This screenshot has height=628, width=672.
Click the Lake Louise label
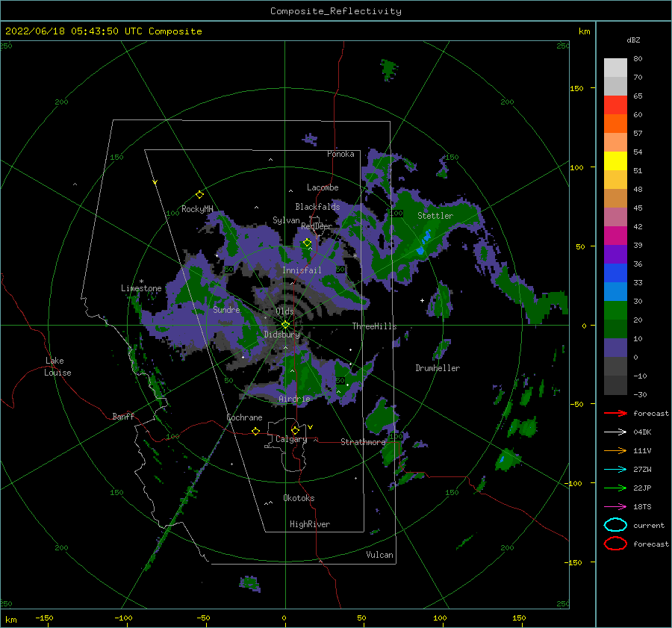click(57, 367)
